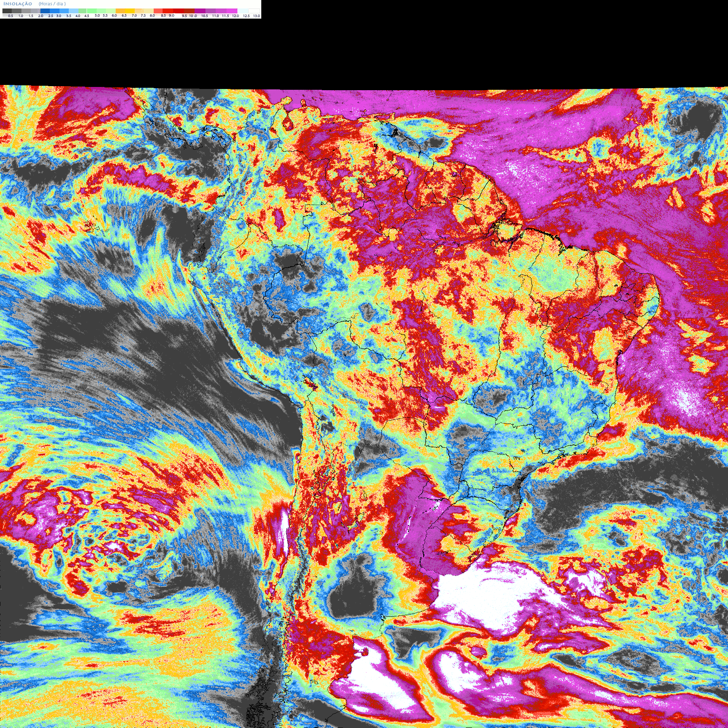Select the bright magenta-pink legend swatch

pos(232,11)
